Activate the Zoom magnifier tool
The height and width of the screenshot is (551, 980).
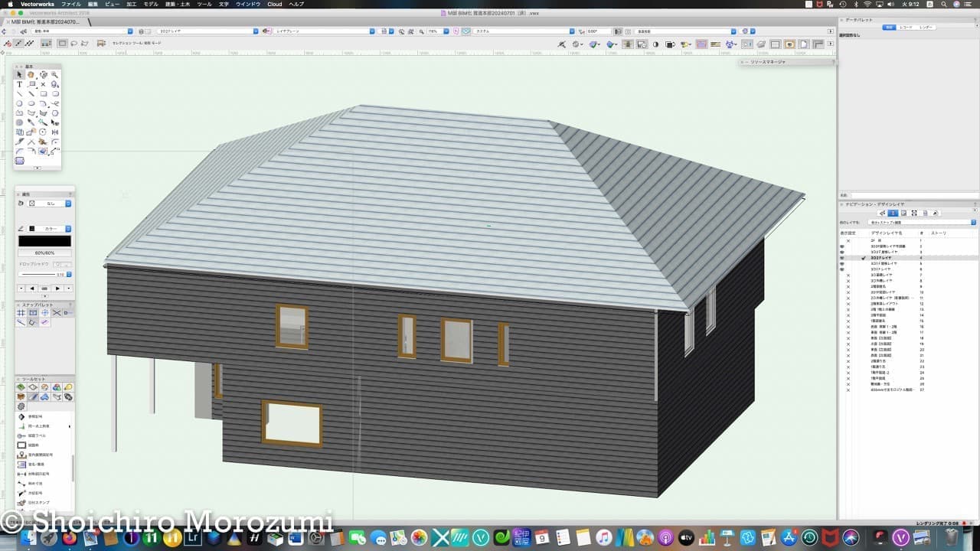55,75
